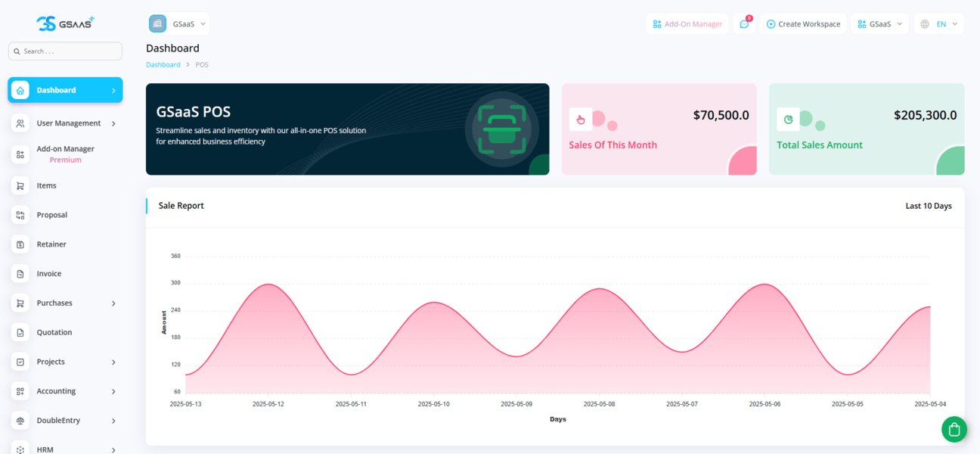The height and width of the screenshot is (454, 980).
Task: Open the chat messages icon
Action: click(x=744, y=24)
